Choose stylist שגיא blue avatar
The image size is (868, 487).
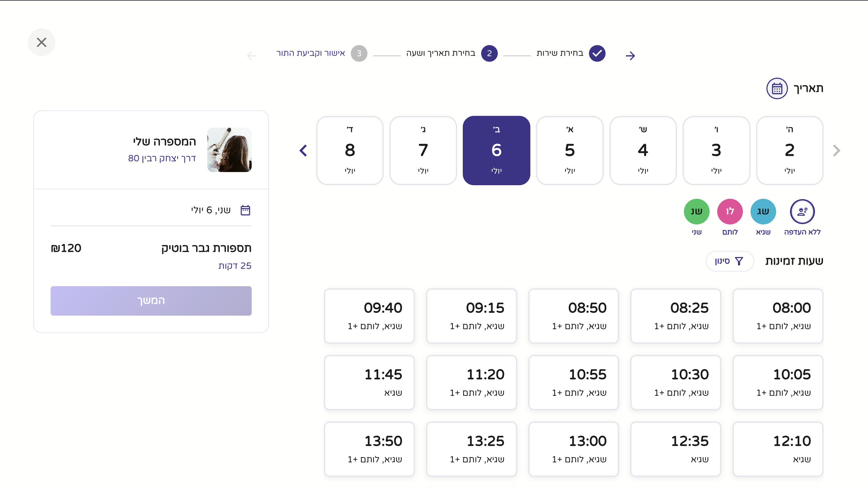point(763,211)
